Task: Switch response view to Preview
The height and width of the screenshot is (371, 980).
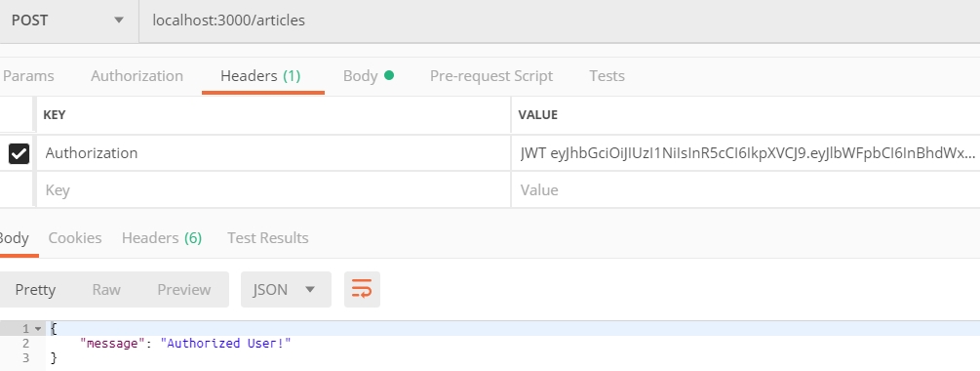Action: click(183, 290)
